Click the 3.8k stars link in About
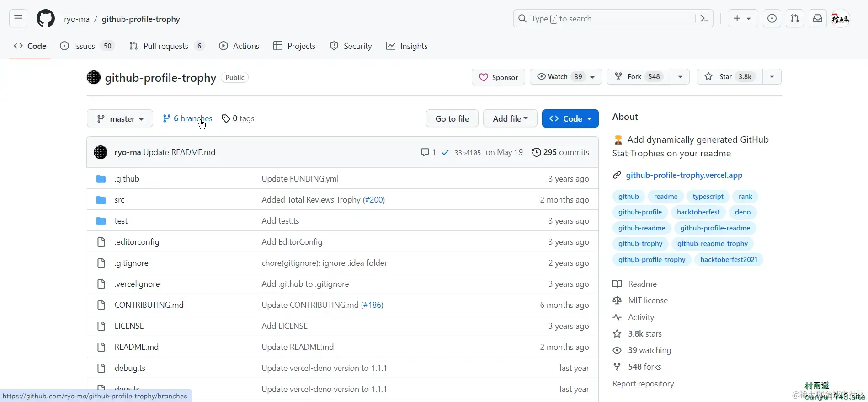This screenshot has width=868, height=402. [x=645, y=334]
